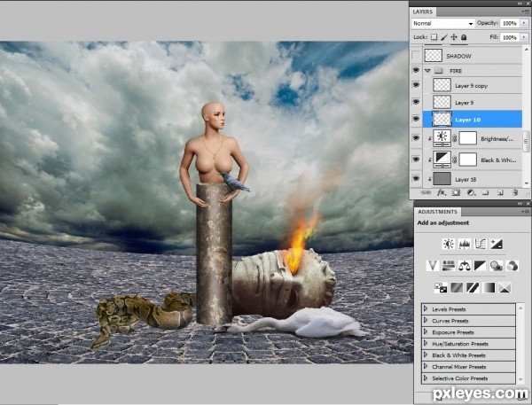Expand Exposure Presets
Image resolution: width=532 pixels, height=405 pixels.
425,332
